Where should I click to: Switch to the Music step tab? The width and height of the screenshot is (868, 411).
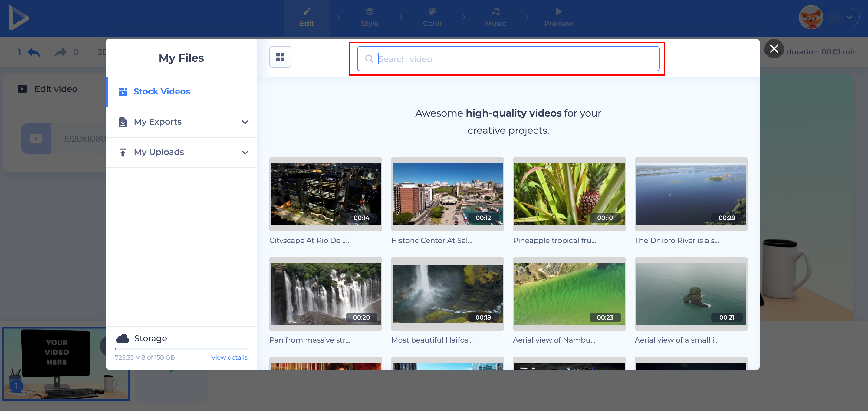pyautogui.click(x=495, y=18)
